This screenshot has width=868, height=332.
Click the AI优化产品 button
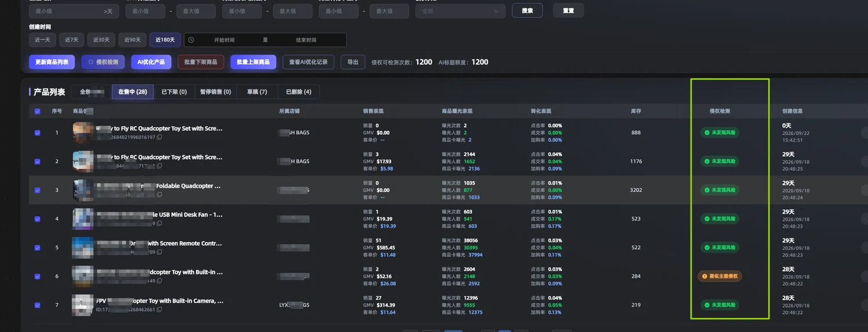tap(151, 62)
